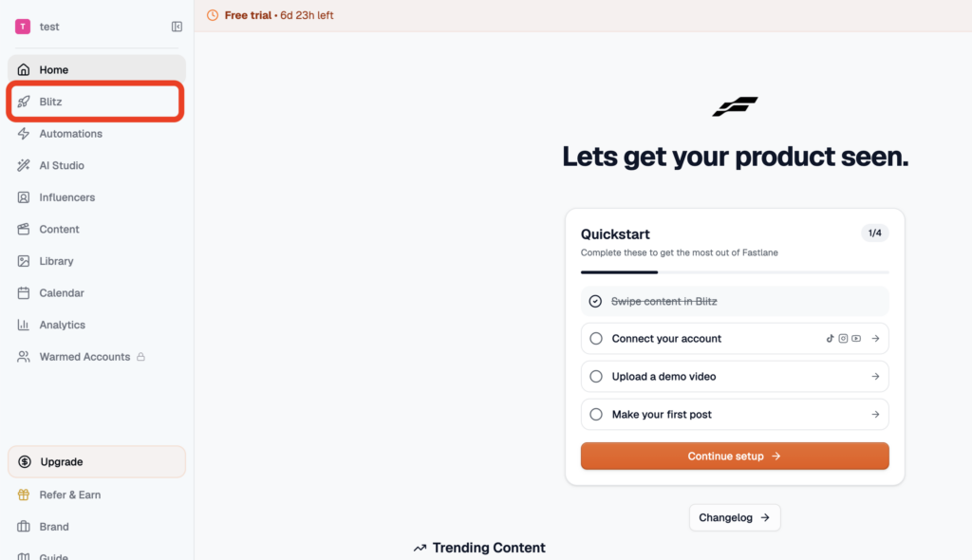Open AI Studio magic wand icon
This screenshot has width=972, height=560.
[24, 165]
